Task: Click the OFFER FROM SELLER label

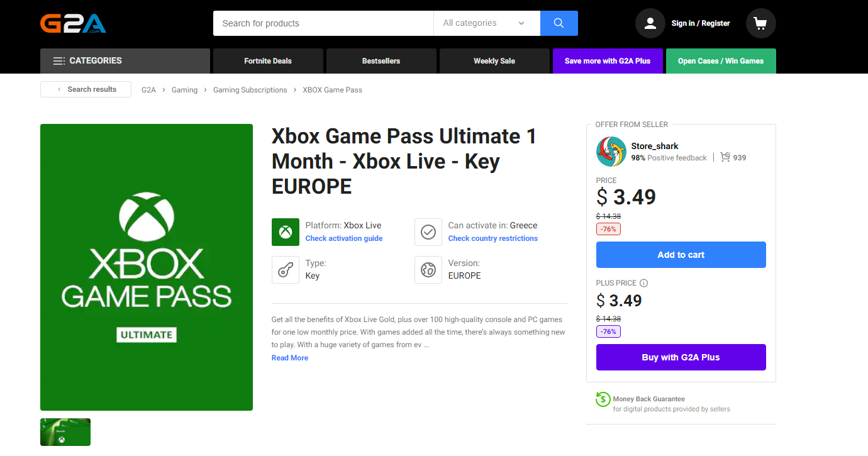Action: (x=632, y=125)
